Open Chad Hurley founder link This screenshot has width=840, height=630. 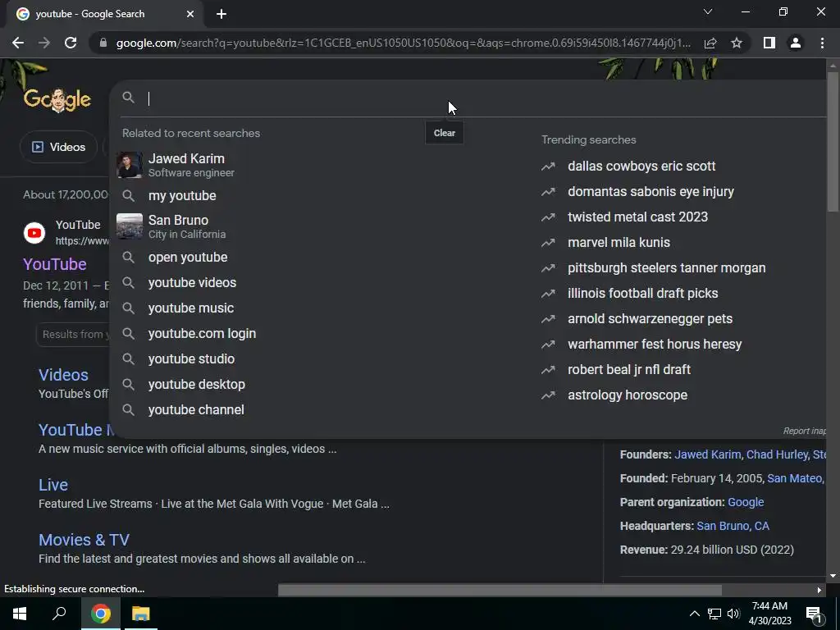pos(777,454)
